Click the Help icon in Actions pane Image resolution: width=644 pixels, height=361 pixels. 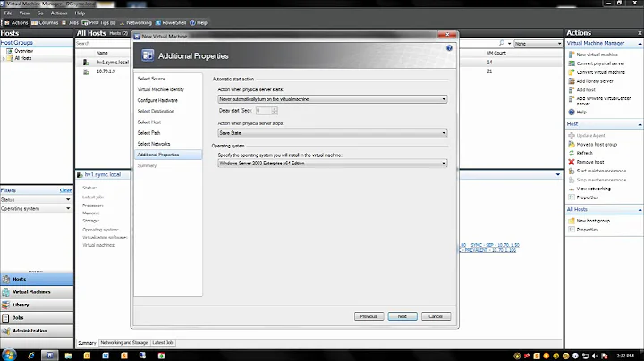pyautogui.click(x=572, y=112)
